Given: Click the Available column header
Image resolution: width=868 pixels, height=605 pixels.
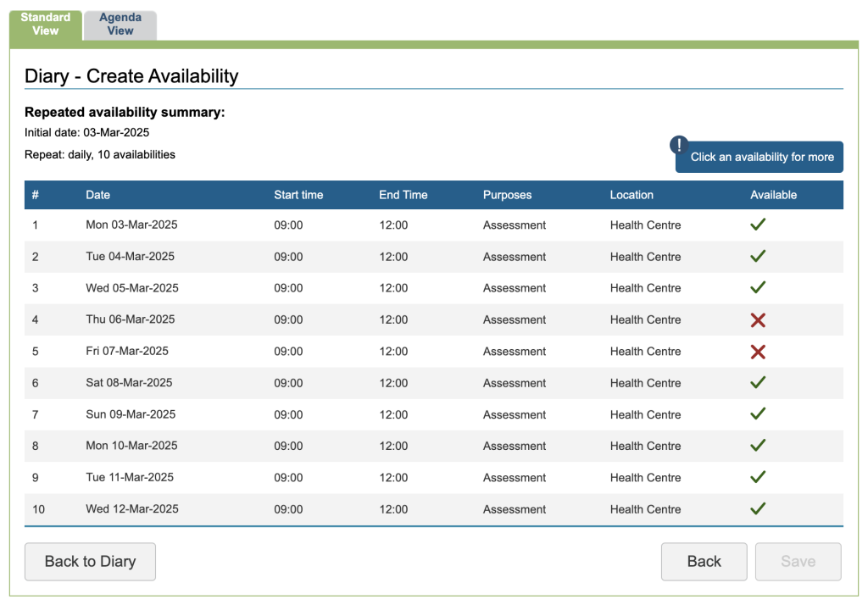Looking at the screenshot, I should tap(773, 195).
